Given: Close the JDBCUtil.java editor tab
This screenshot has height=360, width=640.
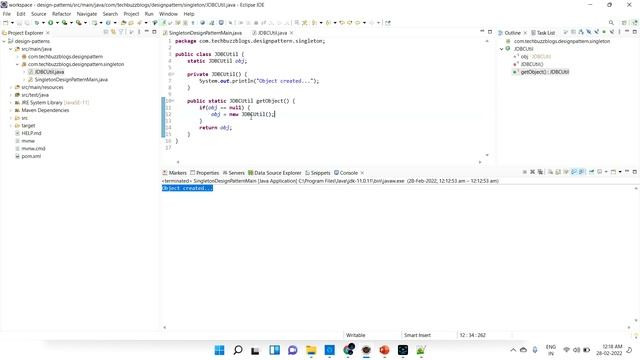Looking at the screenshot, I should [291, 33].
